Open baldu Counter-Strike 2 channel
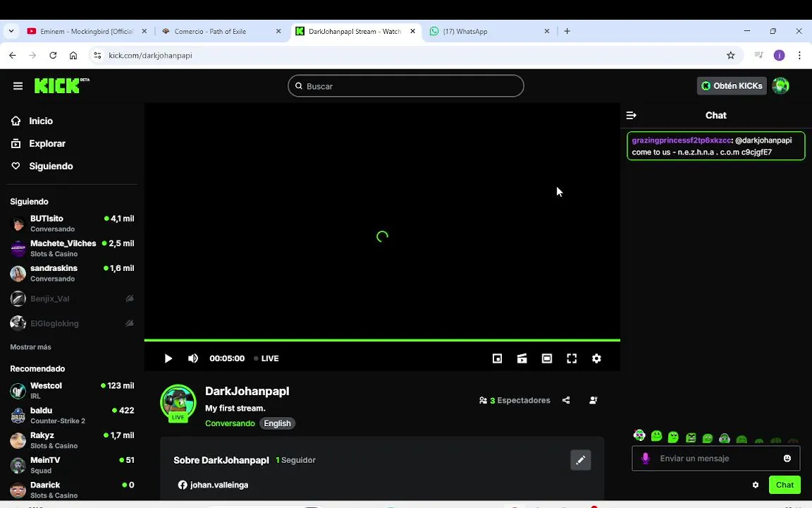The width and height of the screenshot is (812, 508). pos(72,415)
